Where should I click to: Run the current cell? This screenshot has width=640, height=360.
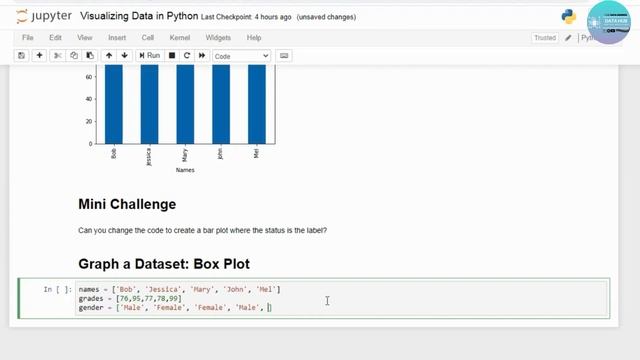pyautogui.click(x=150, y=56)
